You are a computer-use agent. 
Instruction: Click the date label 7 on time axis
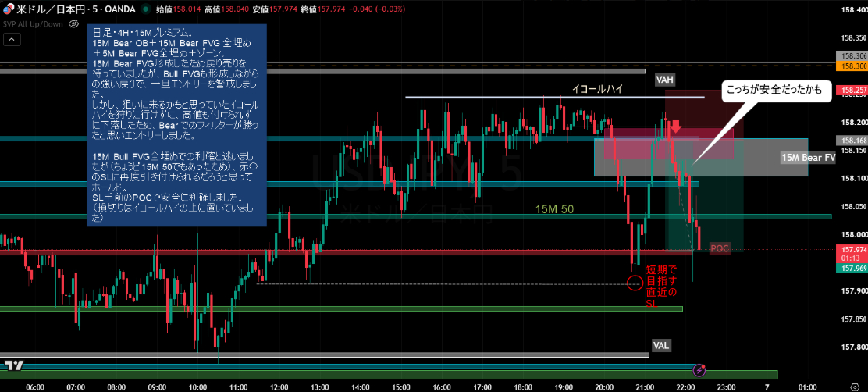767,387
